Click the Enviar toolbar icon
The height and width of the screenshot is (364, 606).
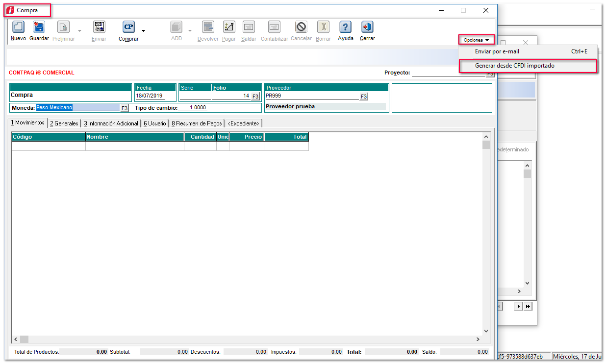tap(99, 27)
